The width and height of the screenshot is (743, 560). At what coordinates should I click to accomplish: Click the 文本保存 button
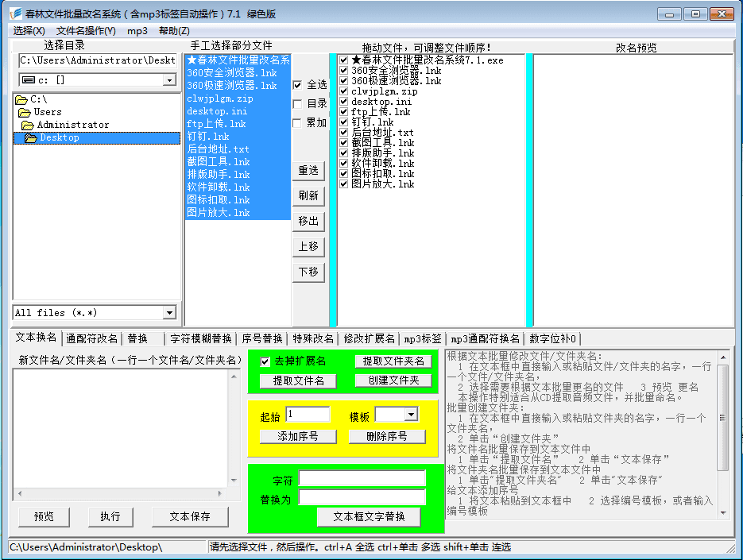pos(190,517)
